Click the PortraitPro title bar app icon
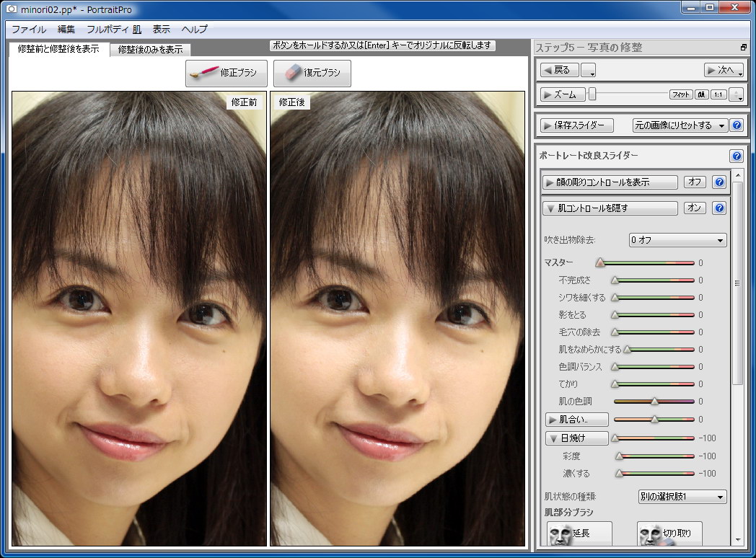The height and width of the screenshot is (558, 756). 11,9
